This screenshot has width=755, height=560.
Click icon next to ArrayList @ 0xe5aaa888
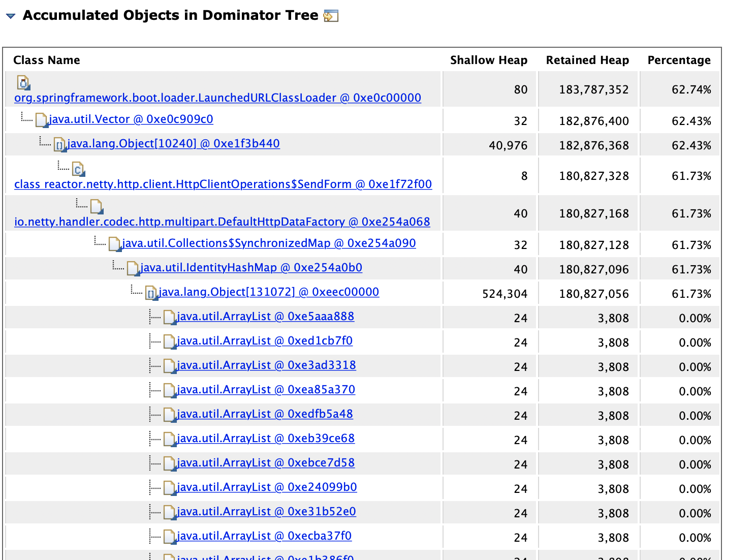point(170,317)
